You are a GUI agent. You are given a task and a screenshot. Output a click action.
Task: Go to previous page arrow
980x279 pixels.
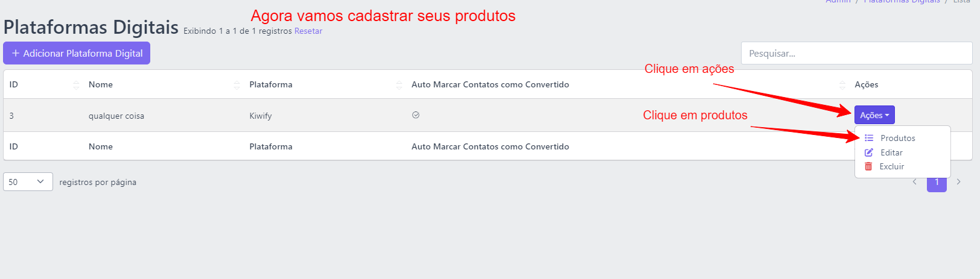click(915, 181)
